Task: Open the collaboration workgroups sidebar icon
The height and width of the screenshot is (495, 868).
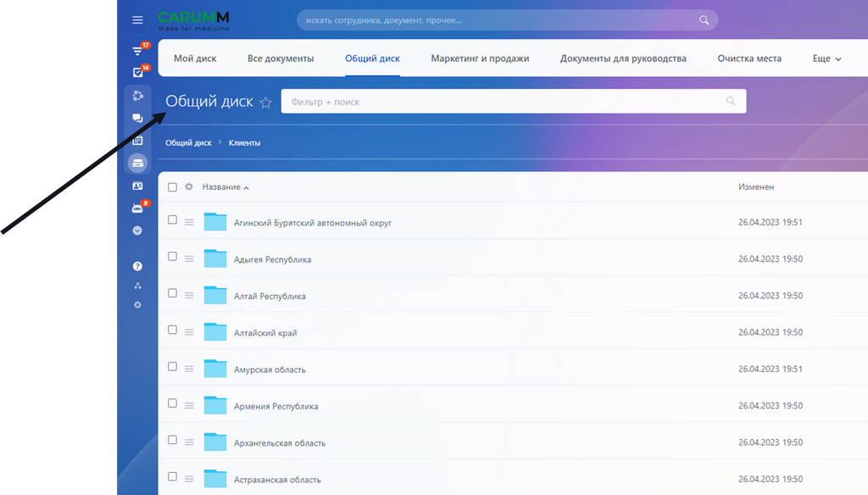Action: (x=138, y=96)
